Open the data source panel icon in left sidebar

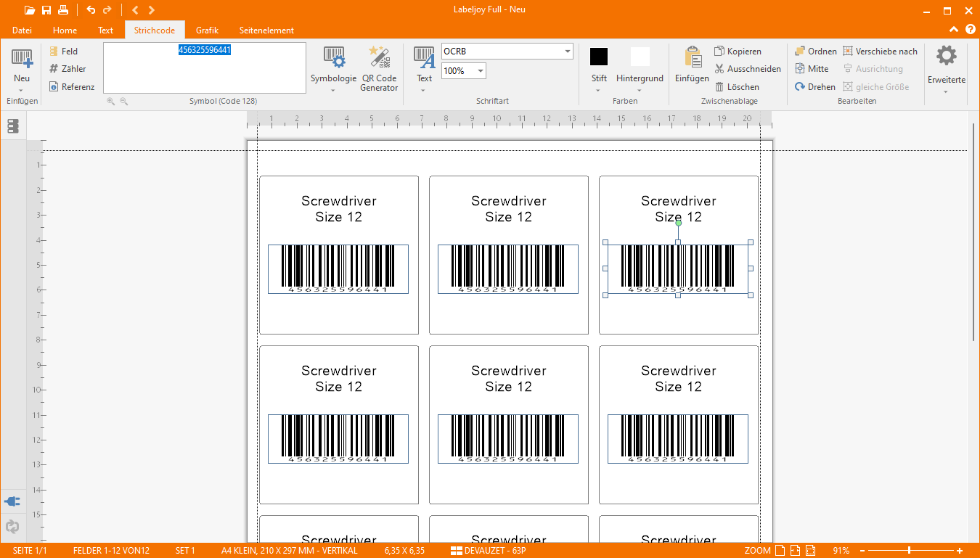(x=12, y=127)
